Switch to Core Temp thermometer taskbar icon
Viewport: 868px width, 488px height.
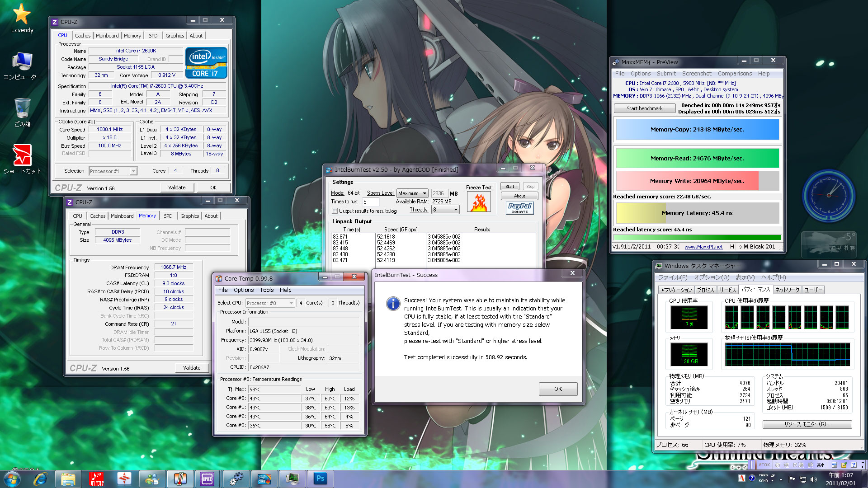pos(180,479)
